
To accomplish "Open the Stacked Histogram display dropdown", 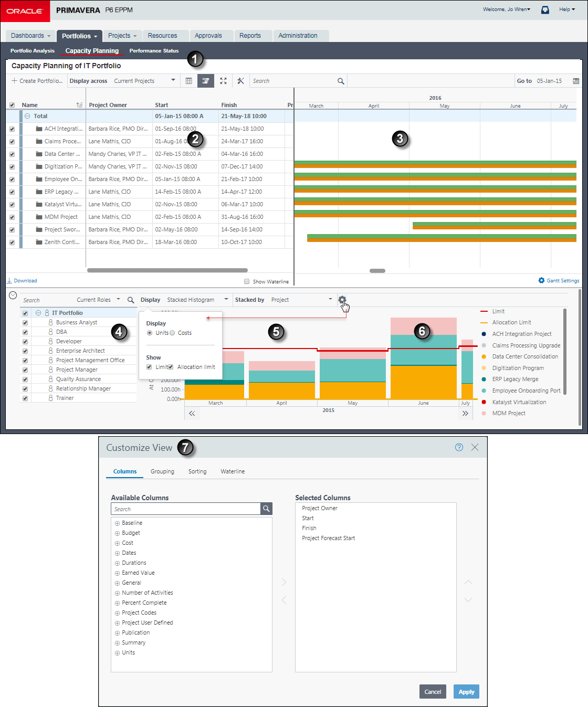I will point(197,300).
